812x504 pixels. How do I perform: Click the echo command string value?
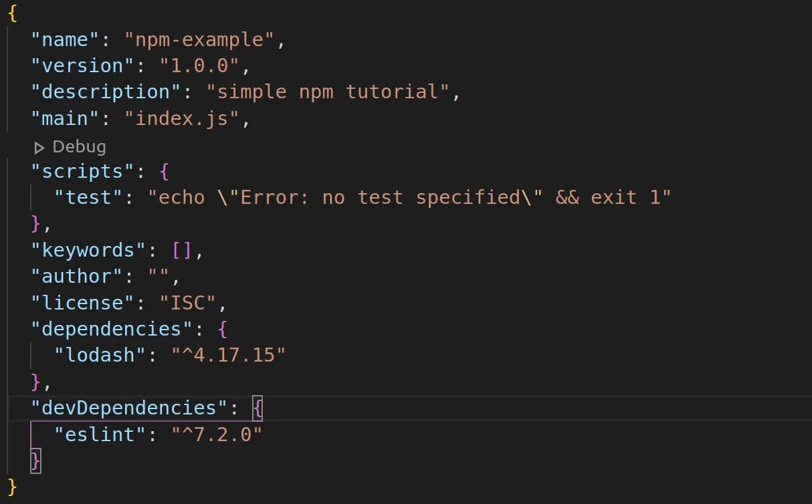pos(409,198)
